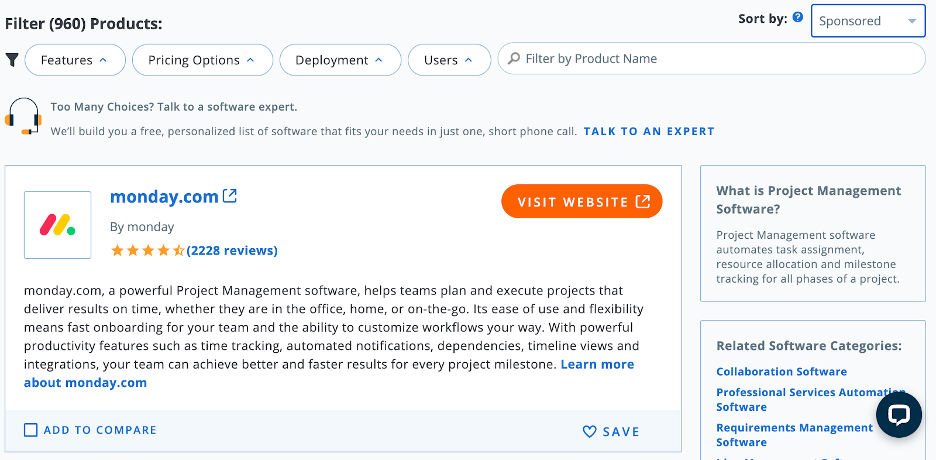The image size is (936, 460).
Task: Check the Add to Compare checkbox
Action: [x=30, y=430]
